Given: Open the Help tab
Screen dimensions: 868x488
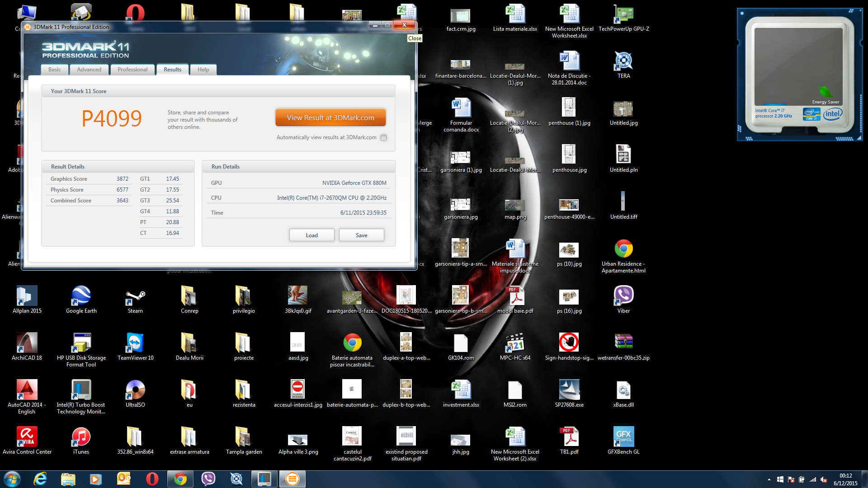Looking at the screenshot, I should point(203,70).
